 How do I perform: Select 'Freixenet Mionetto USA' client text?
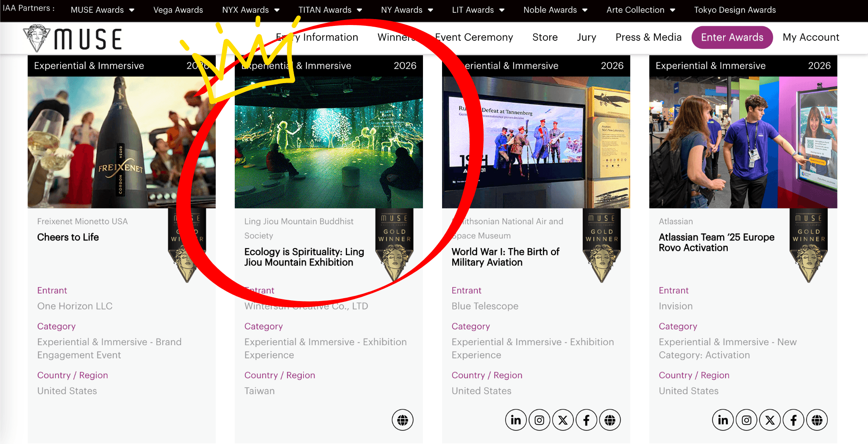(x=82, y=221)
